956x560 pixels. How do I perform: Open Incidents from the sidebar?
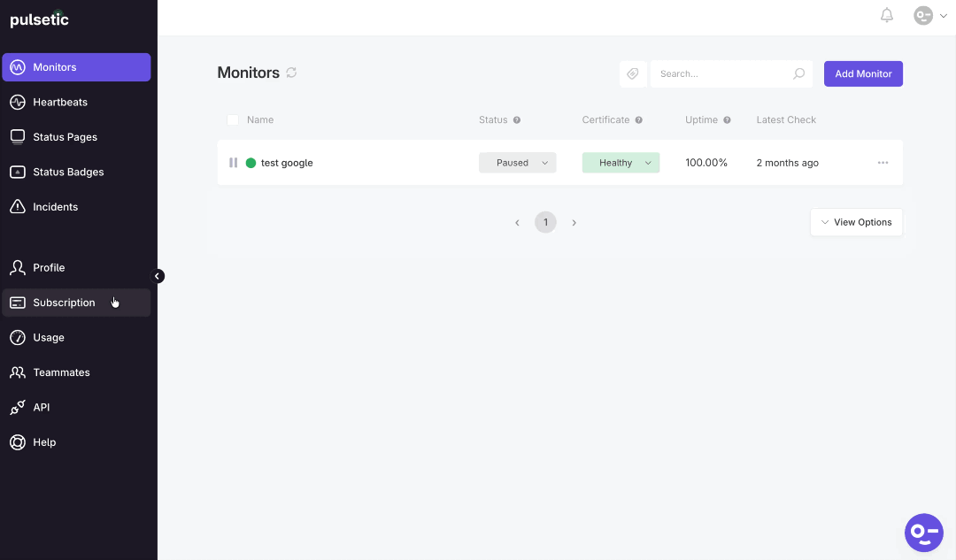coord(17,206)
